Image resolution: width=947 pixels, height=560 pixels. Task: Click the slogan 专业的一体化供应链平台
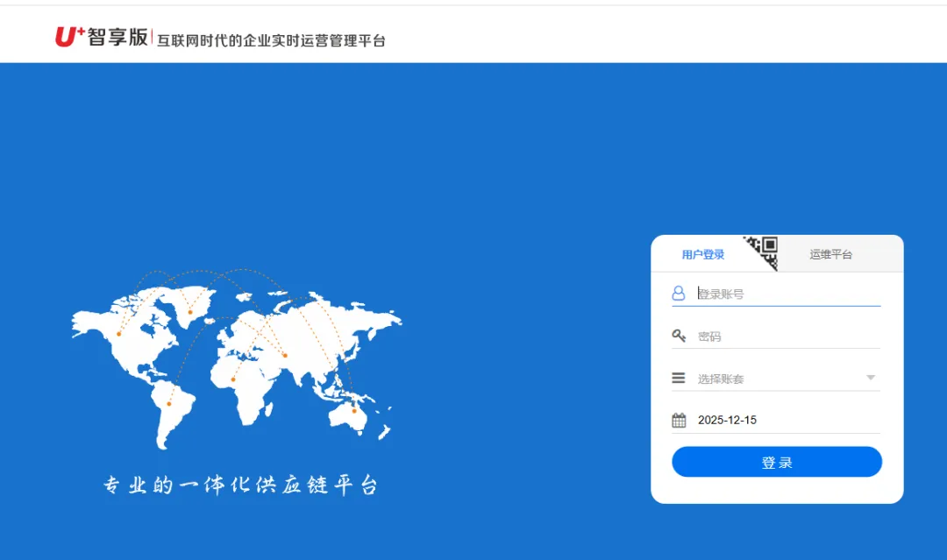pos(243,484)
